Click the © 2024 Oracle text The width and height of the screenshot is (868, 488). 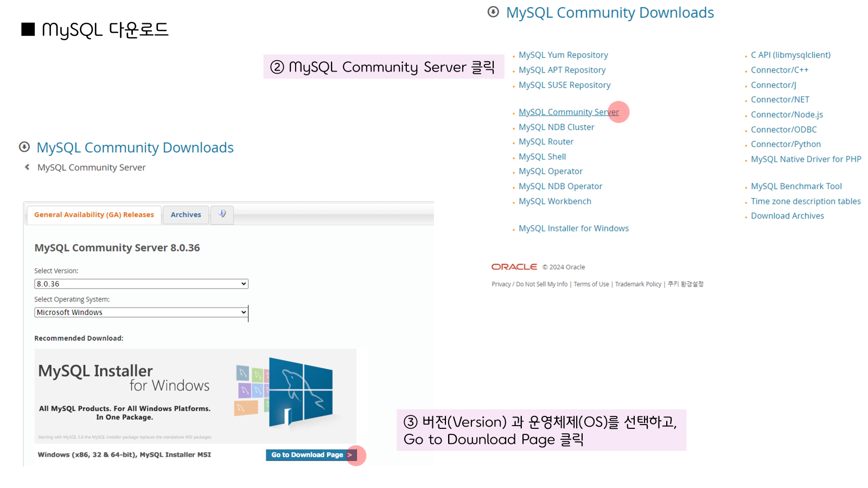(564, 267)
